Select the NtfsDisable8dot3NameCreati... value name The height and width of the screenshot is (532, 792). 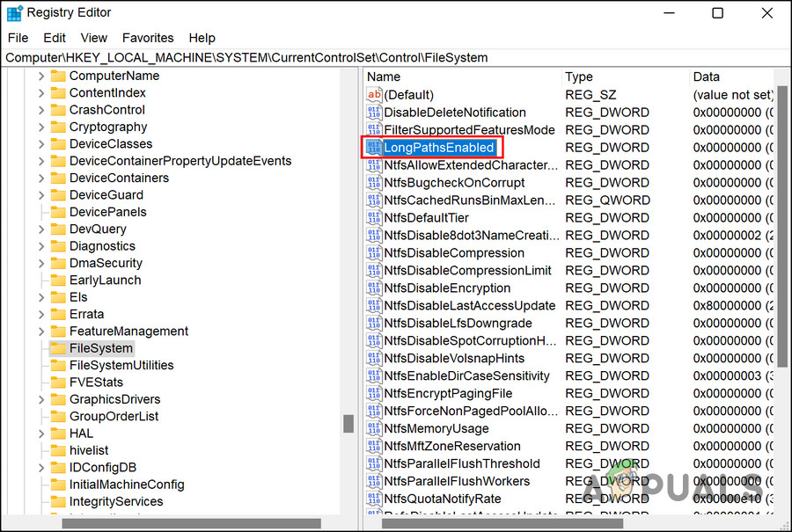pyautogui.click(x=472, y=235)
